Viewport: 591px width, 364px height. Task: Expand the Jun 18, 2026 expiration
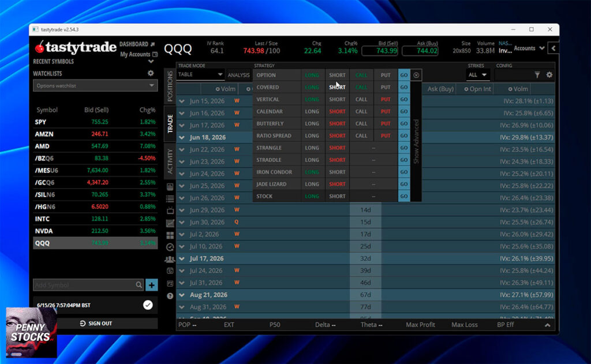(182, 137)
